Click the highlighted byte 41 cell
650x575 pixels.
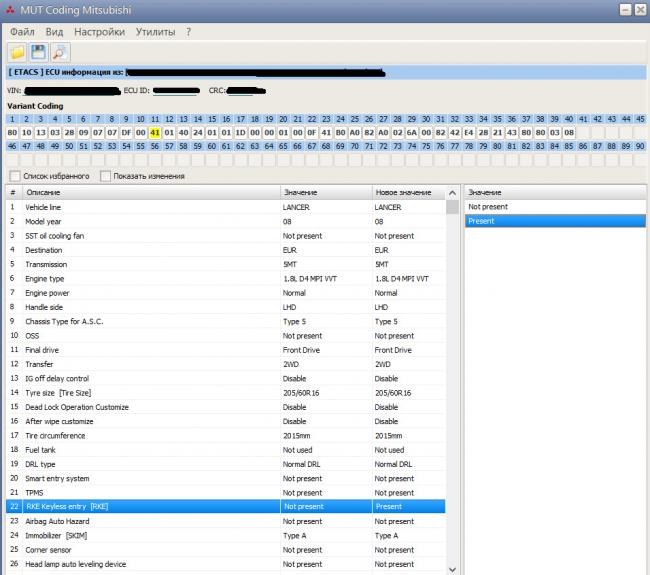tap(155, 132)
